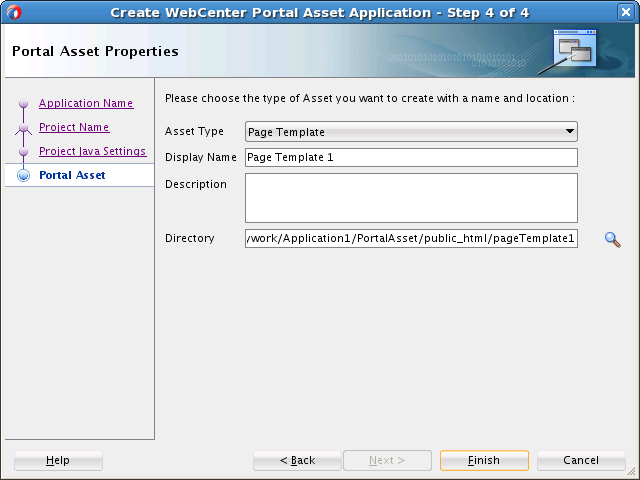Close the wizard dialog window
The width and height of the screenshot is (640, 480).
point(625,12)
